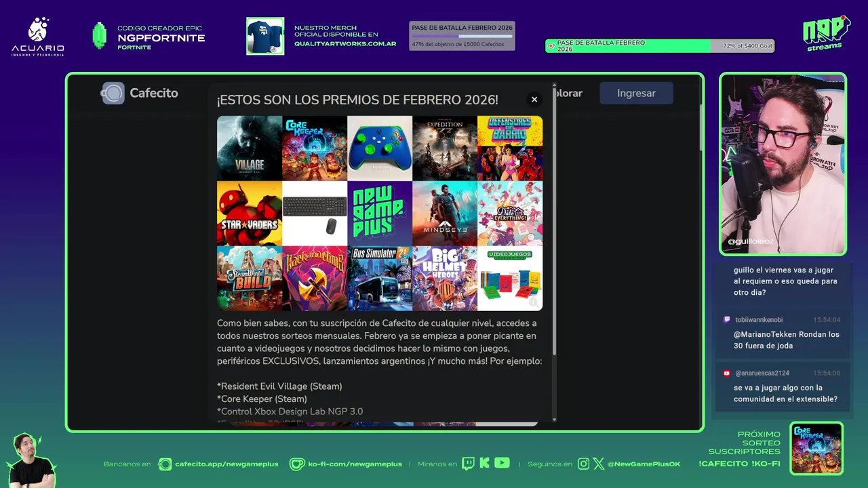Screen dimensions: 868x488
Task: Click the Ko-fi cup icon in the footer
Action: click(297, 464)
